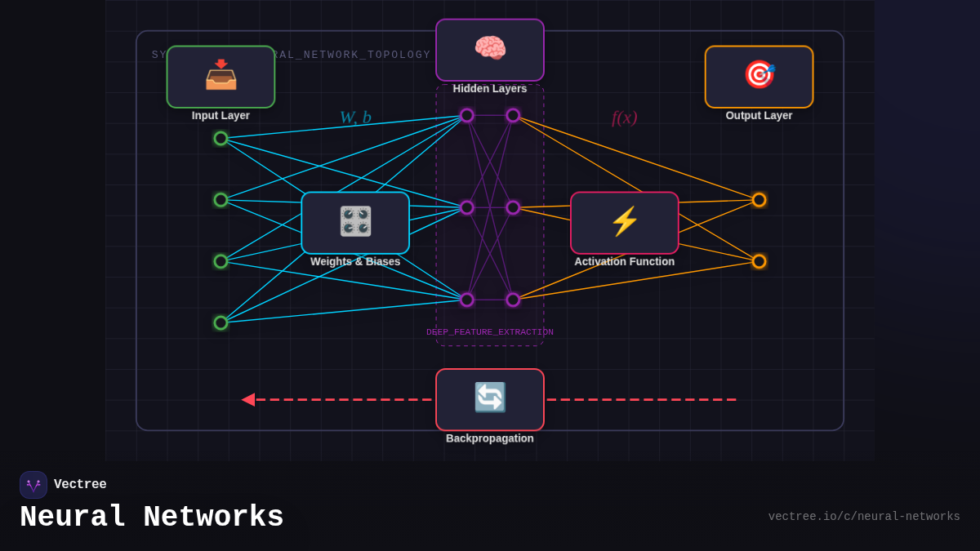Click the inbox icon for Input Layer
Viewport: 980px width, 551px height.
point(220,76)
